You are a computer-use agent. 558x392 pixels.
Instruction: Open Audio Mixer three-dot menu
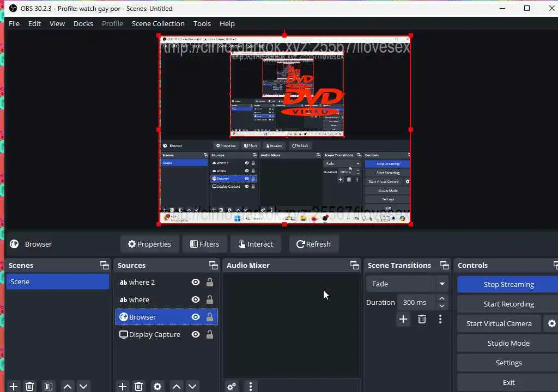pos(251,387)
